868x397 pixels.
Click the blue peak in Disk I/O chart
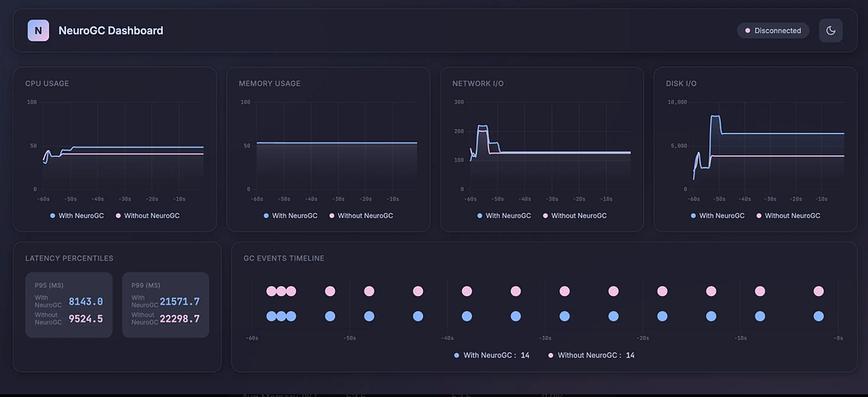point(715,116)
